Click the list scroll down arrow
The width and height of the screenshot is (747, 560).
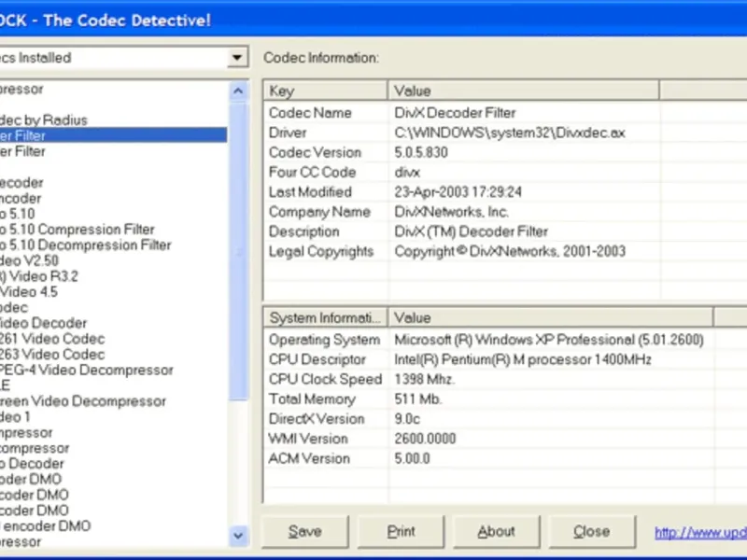tap(238, 535)
